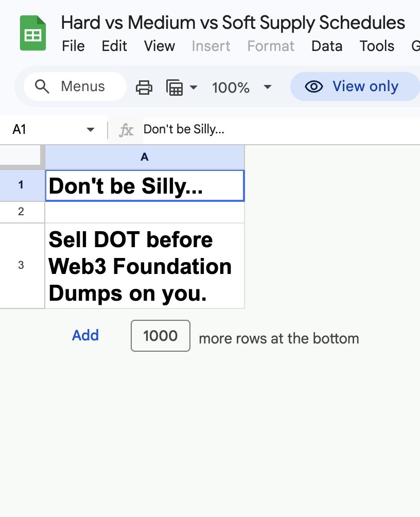Select row 2 header

point(21,212)
